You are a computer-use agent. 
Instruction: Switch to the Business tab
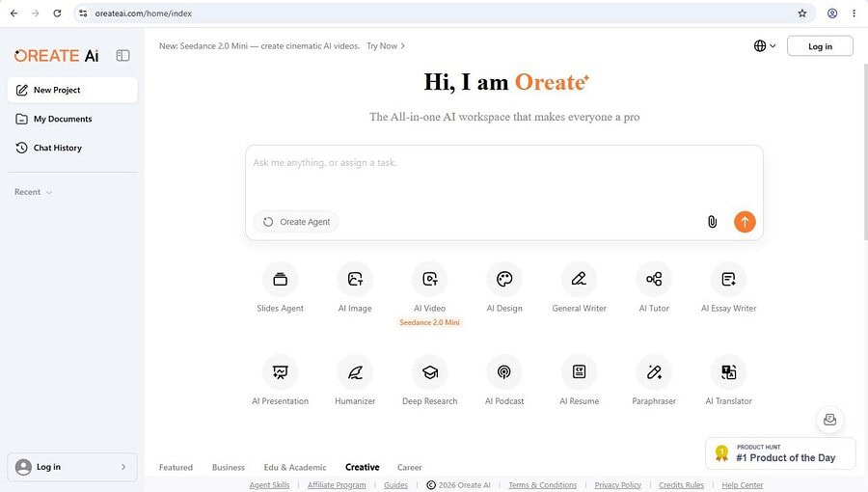[228, 467]
